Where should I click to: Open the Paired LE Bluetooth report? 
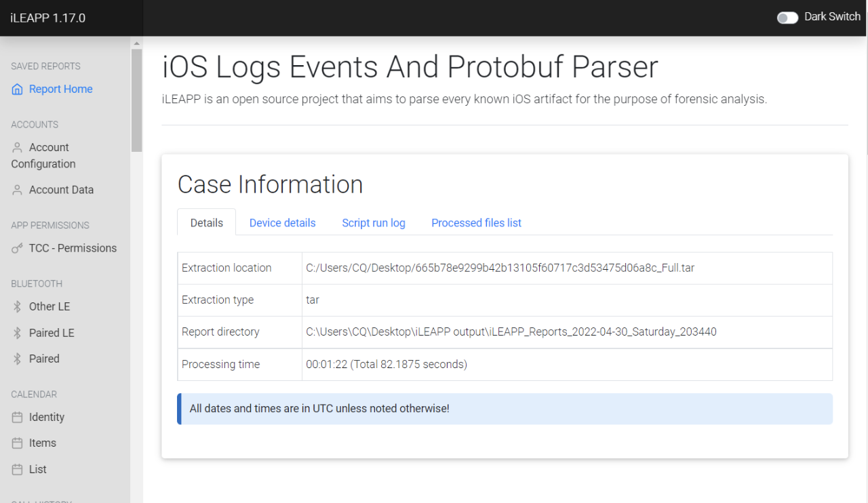tap(52, 334)
